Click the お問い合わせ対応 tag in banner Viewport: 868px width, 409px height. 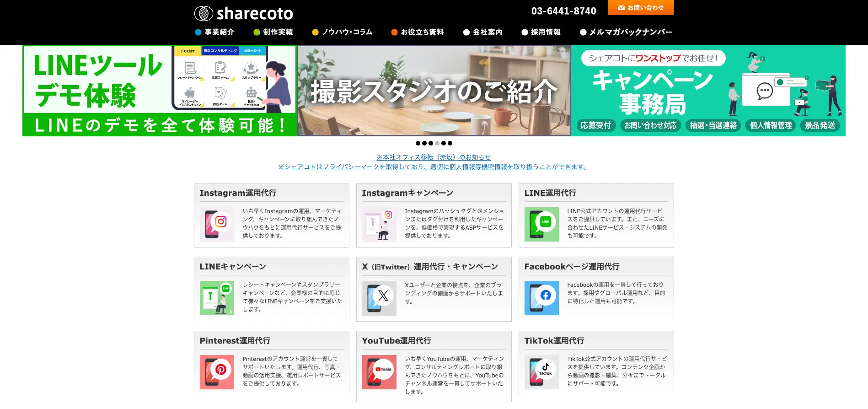[650, 125]
